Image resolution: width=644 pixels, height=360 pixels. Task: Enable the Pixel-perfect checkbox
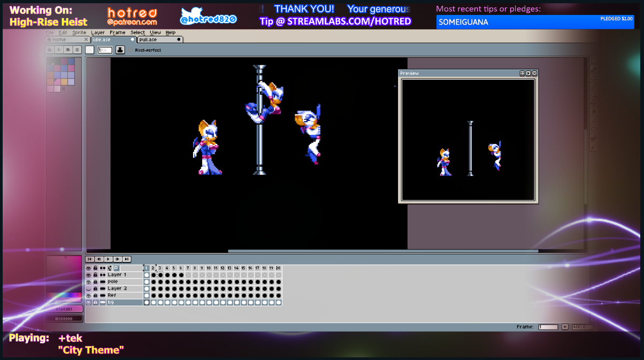131,50
